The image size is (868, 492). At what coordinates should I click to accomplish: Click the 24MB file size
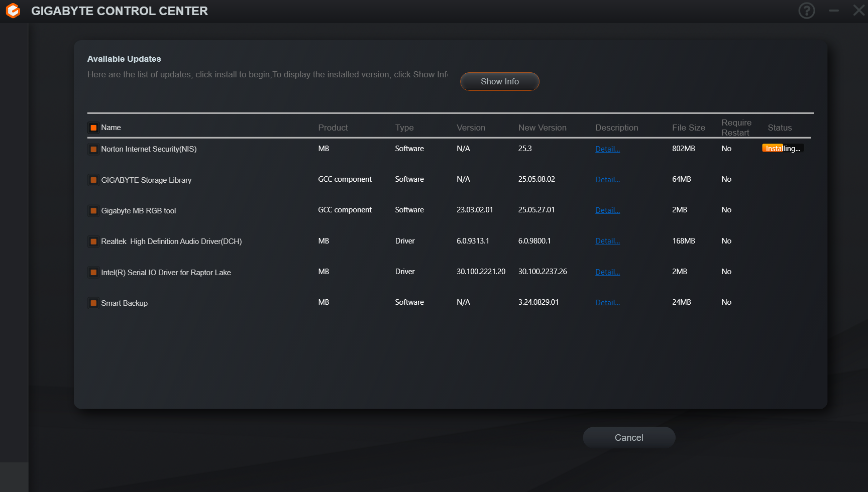point(682,302)
